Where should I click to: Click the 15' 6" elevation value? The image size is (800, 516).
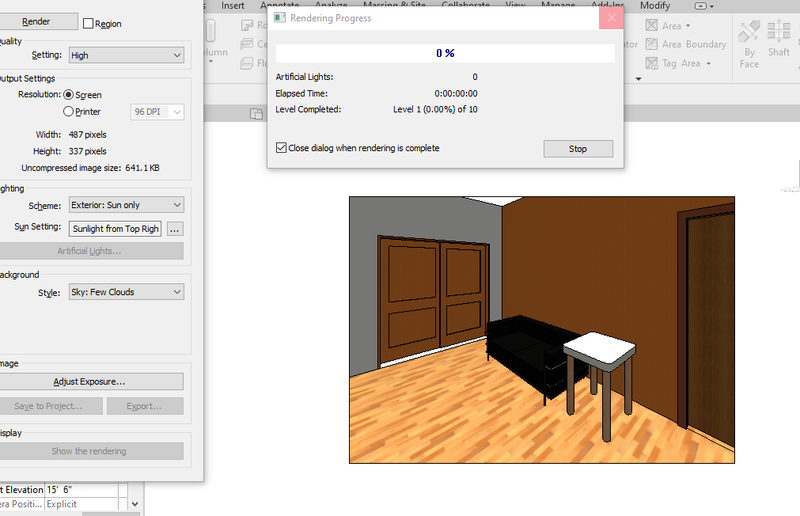tap(82, 490)
